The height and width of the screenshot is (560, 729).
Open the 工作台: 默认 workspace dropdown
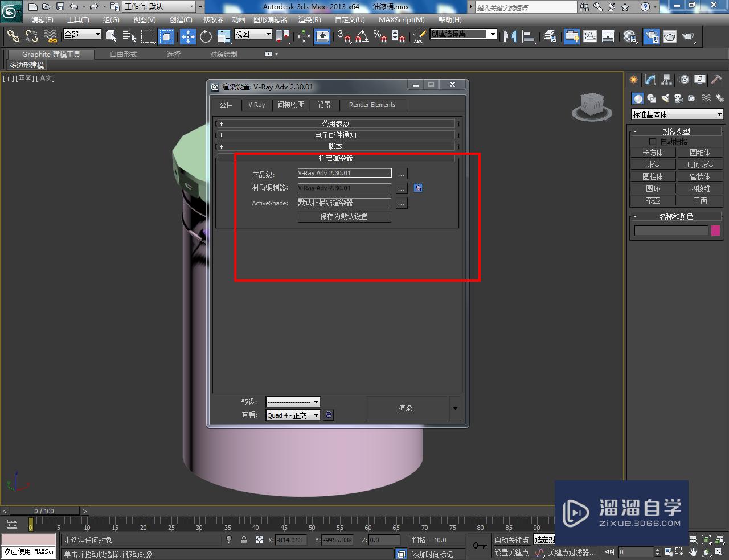159,6
